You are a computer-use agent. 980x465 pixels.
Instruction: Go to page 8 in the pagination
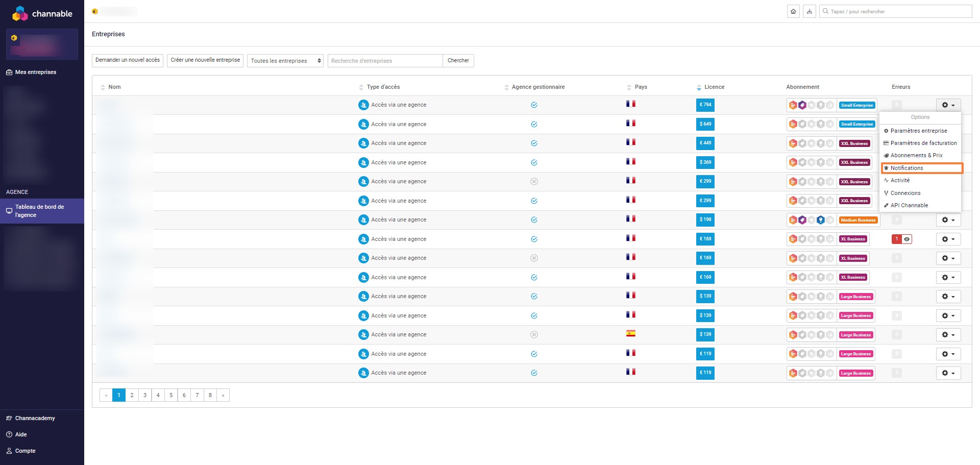(210, 395)
